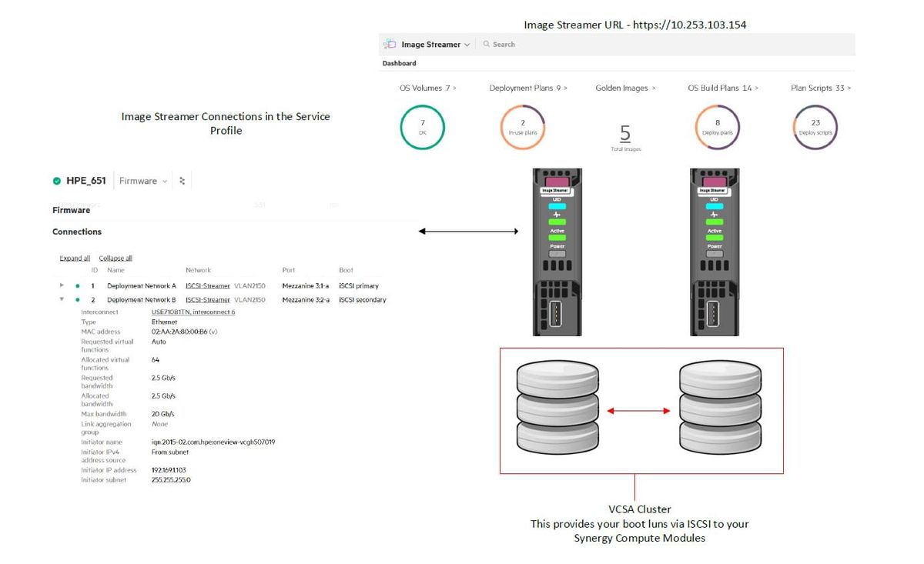924x564 pixels.
Task: Open the Firmware view selector dropdown
Action: 143,182
